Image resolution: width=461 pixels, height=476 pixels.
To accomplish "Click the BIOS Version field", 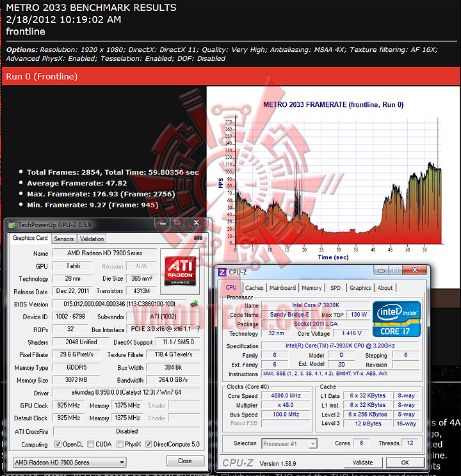I will point(119,304).
